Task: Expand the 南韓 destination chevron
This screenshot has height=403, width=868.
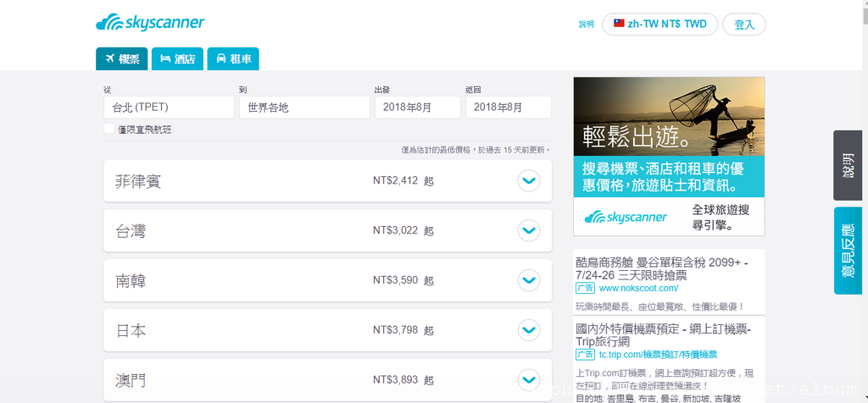Action: click(x=528, y=280)
